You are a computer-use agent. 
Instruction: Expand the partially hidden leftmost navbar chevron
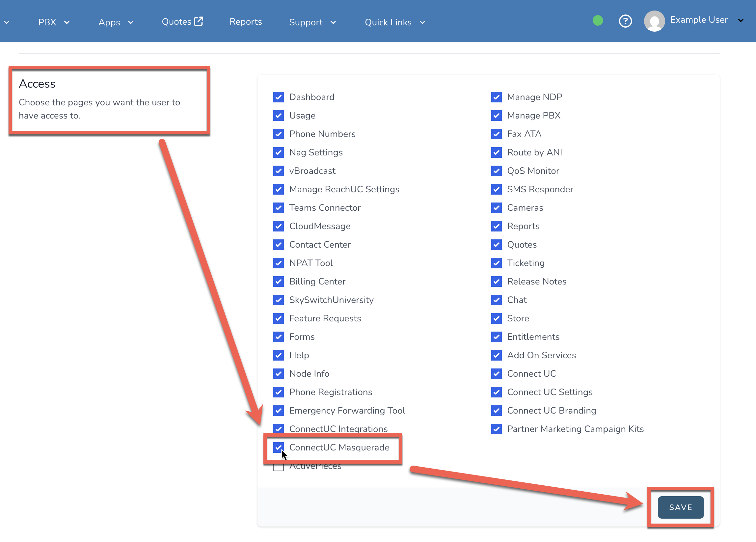tap(7, 22)
